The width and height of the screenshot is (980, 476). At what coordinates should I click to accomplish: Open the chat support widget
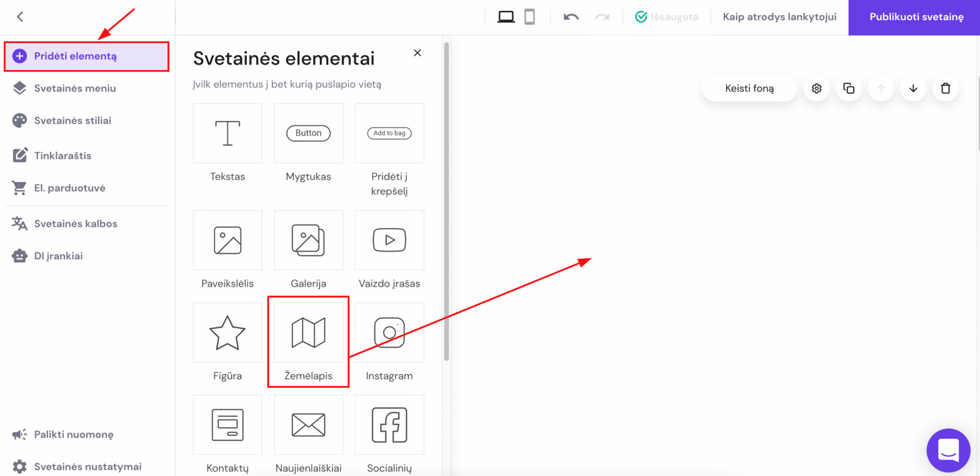948,450
